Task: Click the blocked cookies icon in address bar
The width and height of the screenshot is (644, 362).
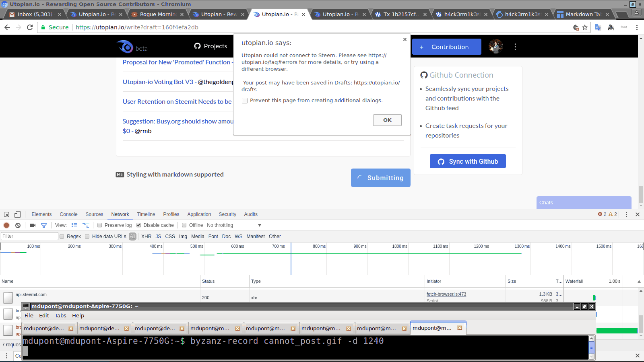Action: click(576, 27)
